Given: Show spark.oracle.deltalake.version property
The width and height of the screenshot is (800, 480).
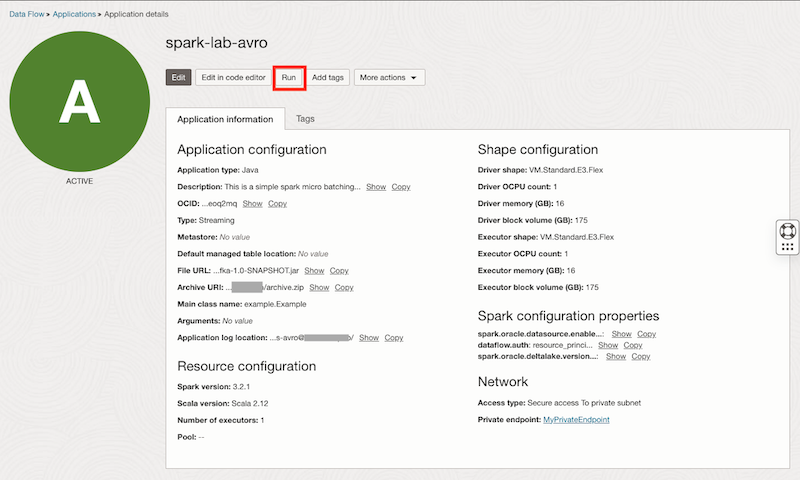Looking at the screenshot, I should (x=616, y=357).
